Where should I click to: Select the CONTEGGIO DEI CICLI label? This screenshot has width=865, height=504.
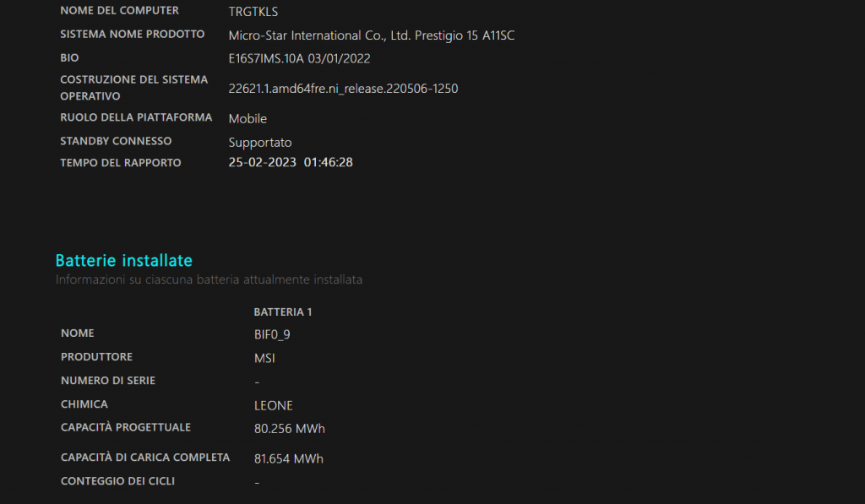[x=117, y=481]
